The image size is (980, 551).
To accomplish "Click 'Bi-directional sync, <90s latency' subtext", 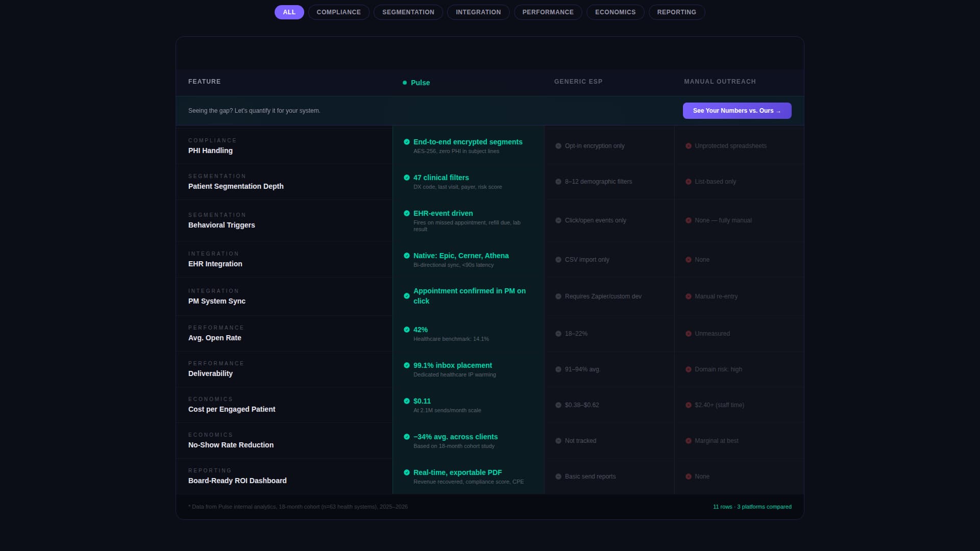I will click(x=454, y=265).
